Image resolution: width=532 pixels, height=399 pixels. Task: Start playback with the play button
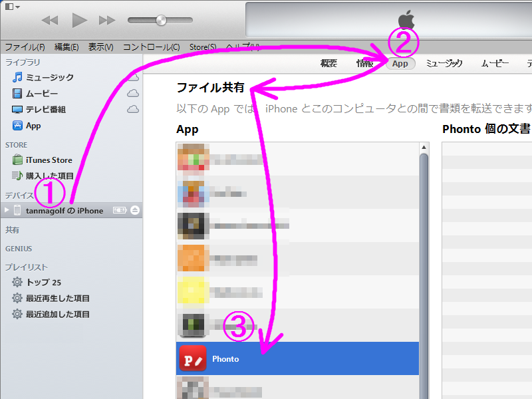79,21
